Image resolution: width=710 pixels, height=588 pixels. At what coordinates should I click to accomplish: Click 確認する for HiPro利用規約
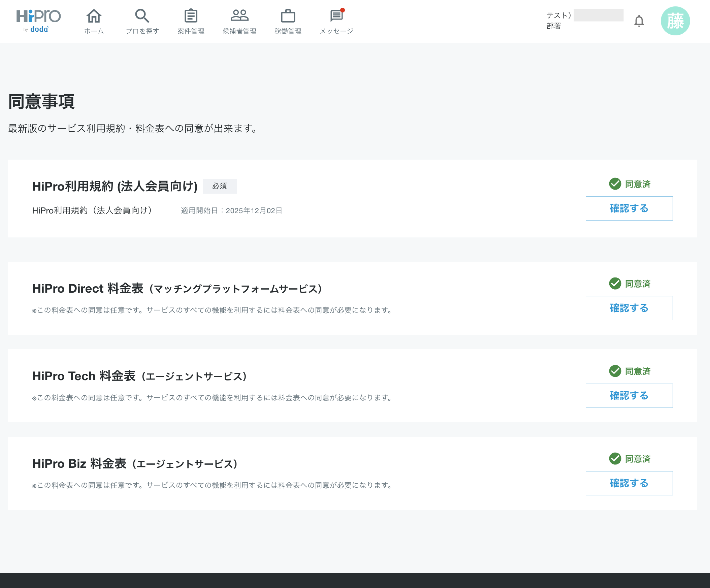[629, 208]
